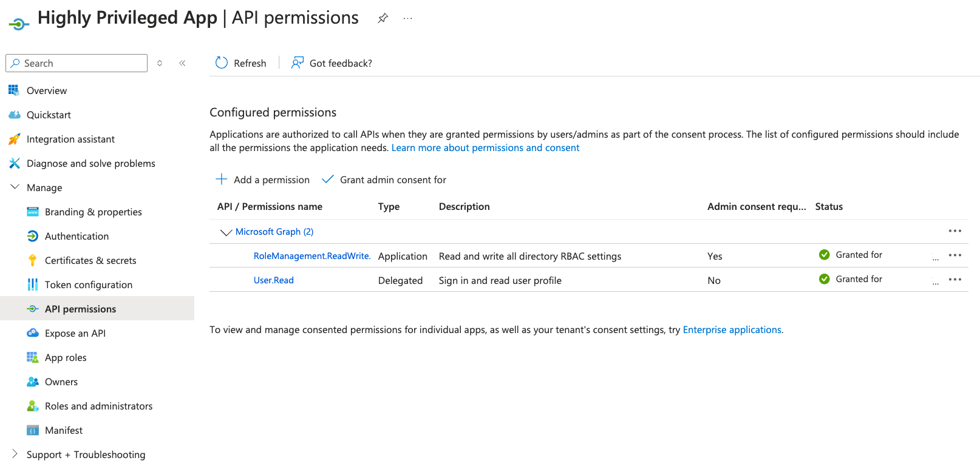Click the Expose an API cloud icon
Image resolution: width=980 pixels, height=472 pixels.
[32, 333]
